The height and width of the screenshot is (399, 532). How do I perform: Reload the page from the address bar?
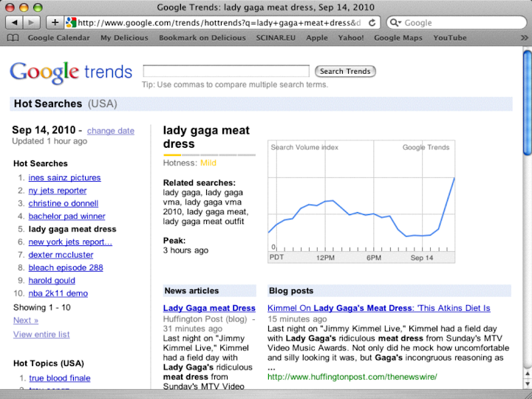(372, 22)
